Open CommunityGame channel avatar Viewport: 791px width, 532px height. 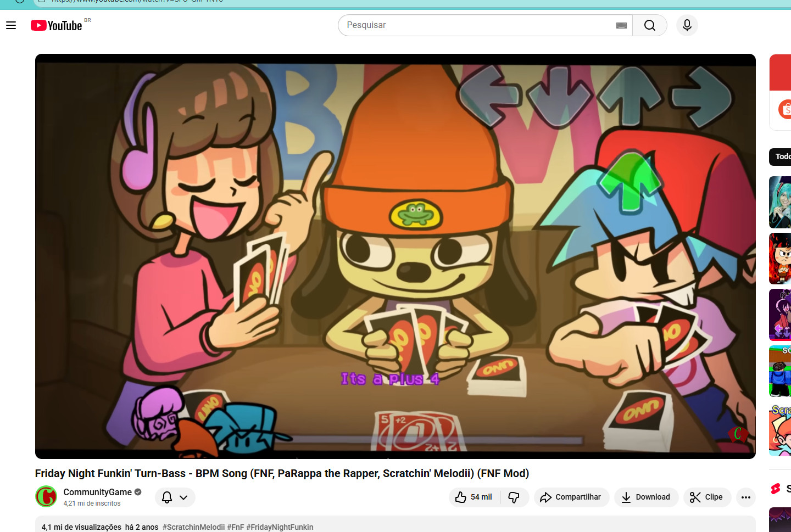tap(46, 496)
